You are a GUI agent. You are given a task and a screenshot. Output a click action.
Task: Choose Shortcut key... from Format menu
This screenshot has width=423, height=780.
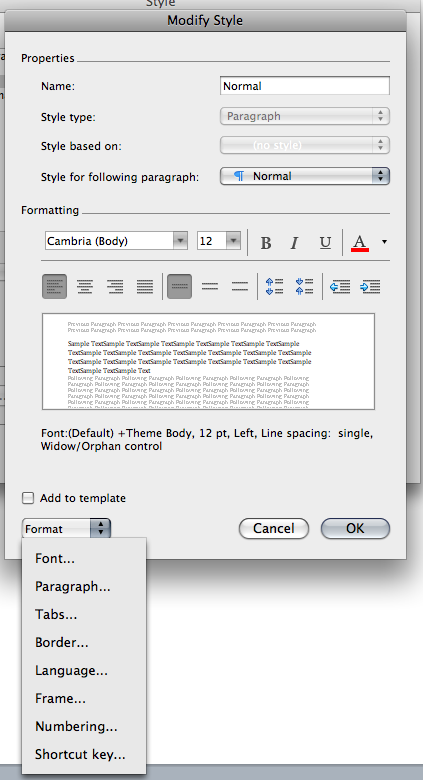pos(84,754)
